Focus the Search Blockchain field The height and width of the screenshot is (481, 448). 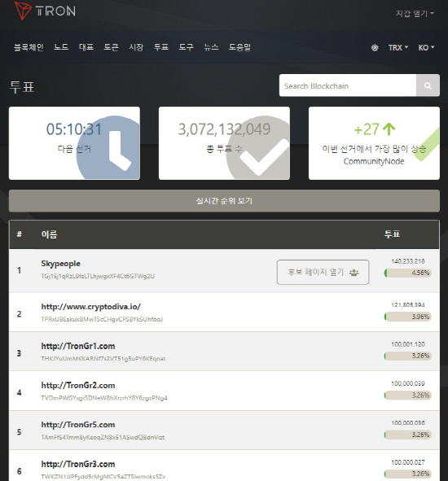[x=348, y=85]
